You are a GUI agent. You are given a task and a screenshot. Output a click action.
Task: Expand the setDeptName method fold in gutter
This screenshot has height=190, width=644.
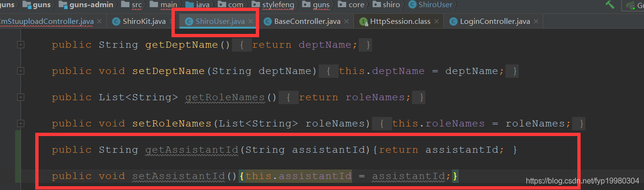click(20, 71)
